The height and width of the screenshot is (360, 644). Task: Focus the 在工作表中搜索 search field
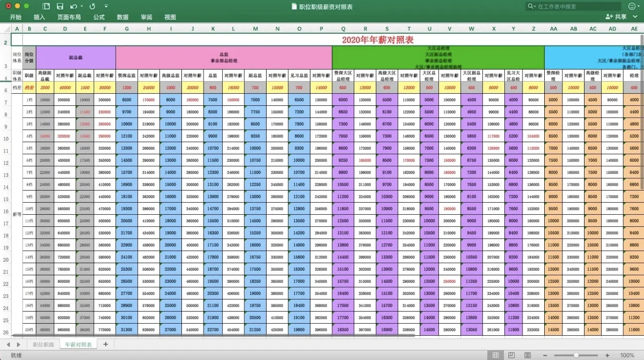click(x=574, y=7)
